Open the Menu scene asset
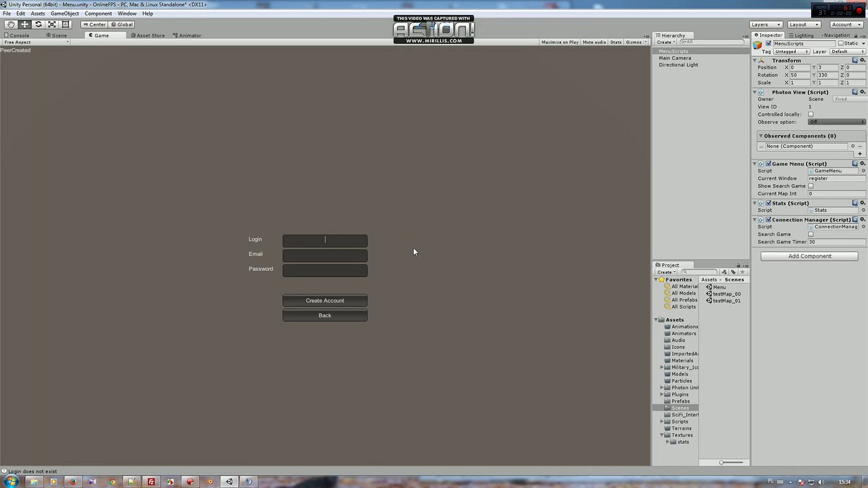 [716, 287]
